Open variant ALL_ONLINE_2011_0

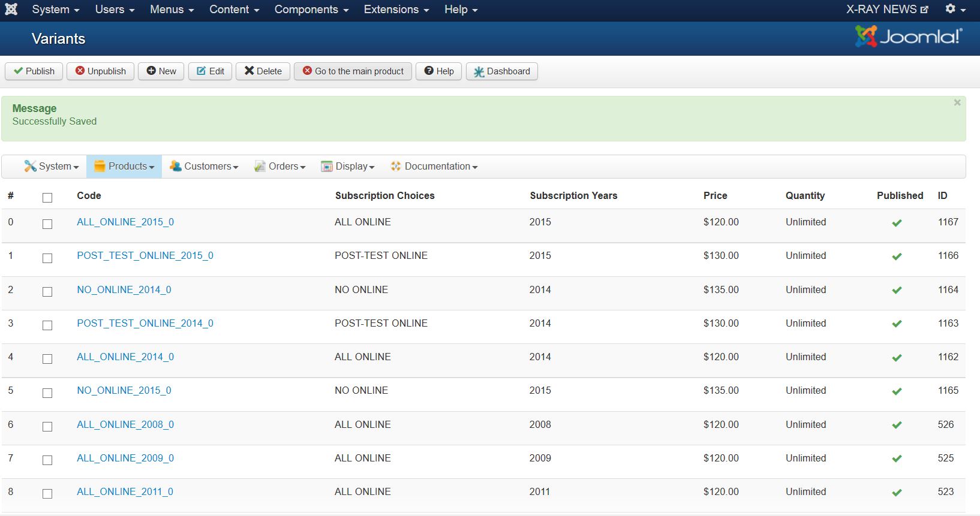coord(125,492)
